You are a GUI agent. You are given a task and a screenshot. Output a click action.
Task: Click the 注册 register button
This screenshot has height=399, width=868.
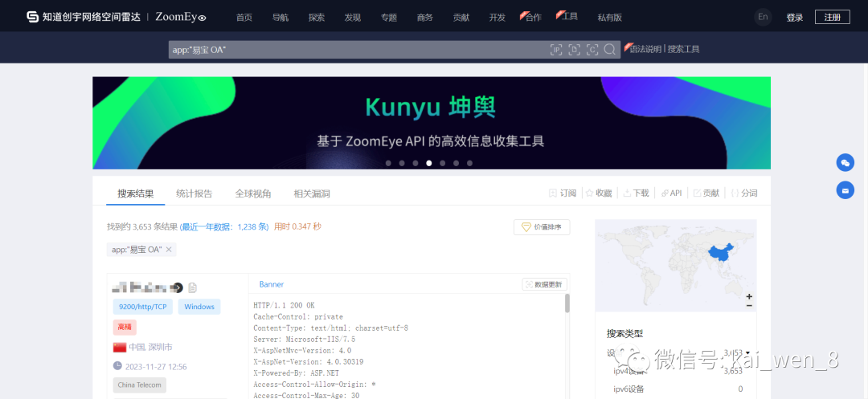pyautogui.click(x=832, y=17)
